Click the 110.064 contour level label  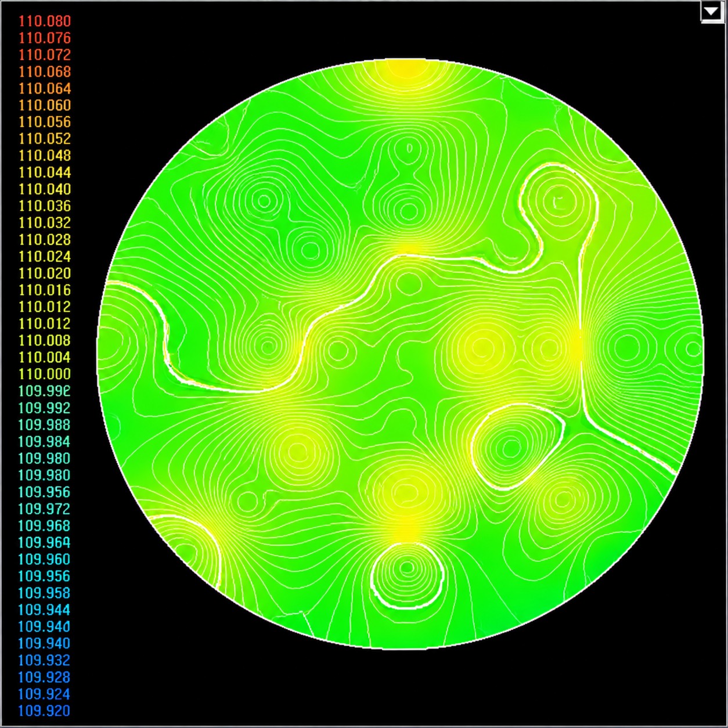tap(45, 88)
